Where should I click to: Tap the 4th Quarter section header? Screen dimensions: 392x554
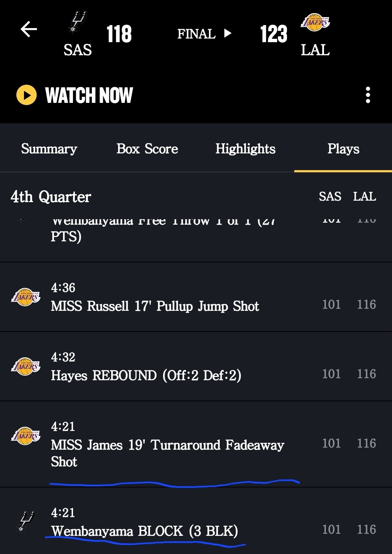[x=51, y=197]
